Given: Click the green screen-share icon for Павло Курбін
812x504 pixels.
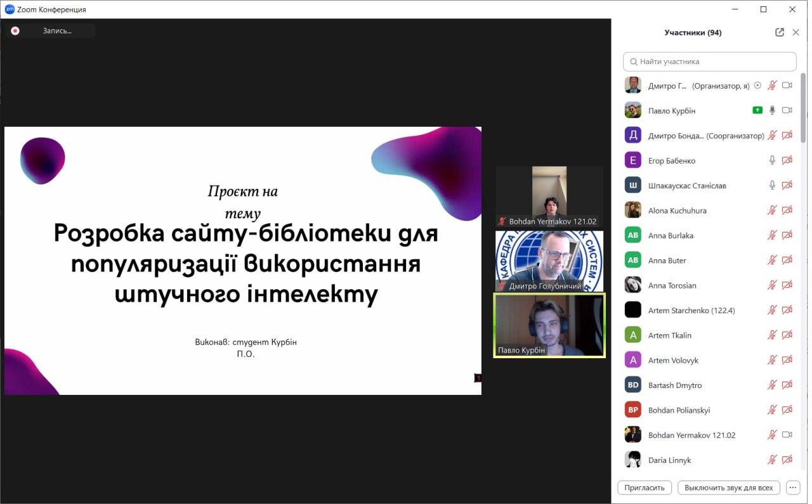Looking at the screenshot, I should click(x=757, y=110).
